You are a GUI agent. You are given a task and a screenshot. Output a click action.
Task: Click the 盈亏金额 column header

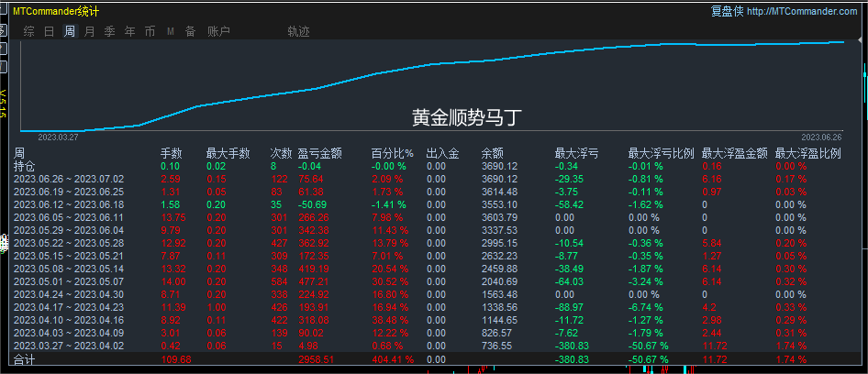[x=319, y=153]
